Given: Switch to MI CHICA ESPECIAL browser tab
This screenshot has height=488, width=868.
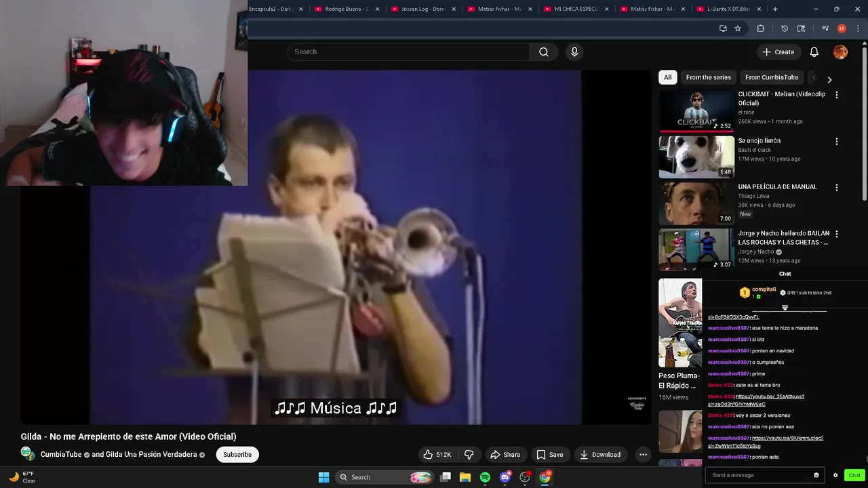Looking at the screenshot, I should click(576, 9).
